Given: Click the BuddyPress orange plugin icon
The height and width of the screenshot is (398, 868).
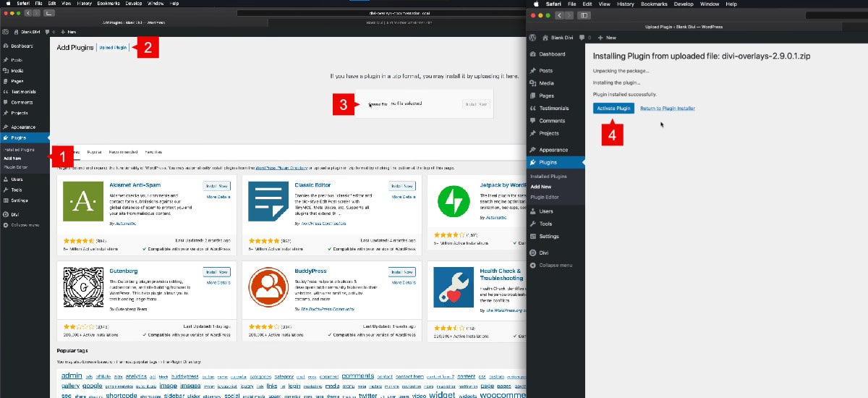Looking at the screenshot, I should pyautogui.click(x=268, y=287).
